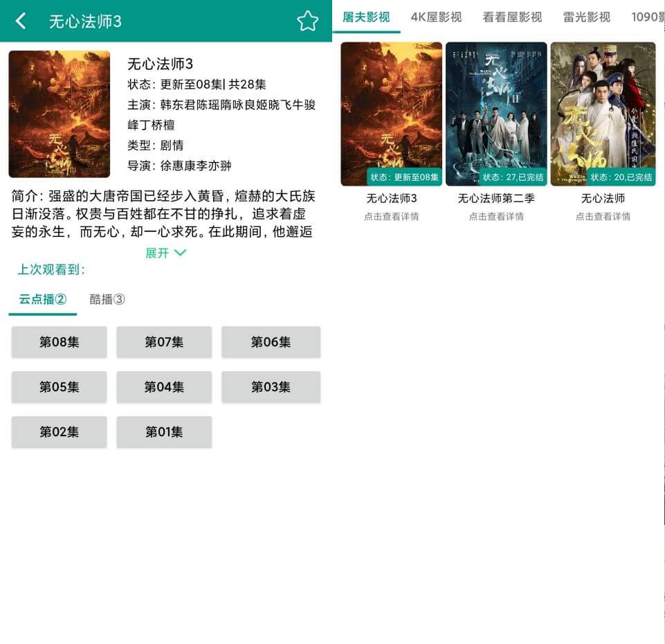Select the 雷光影视 tab

click(587, 17)
